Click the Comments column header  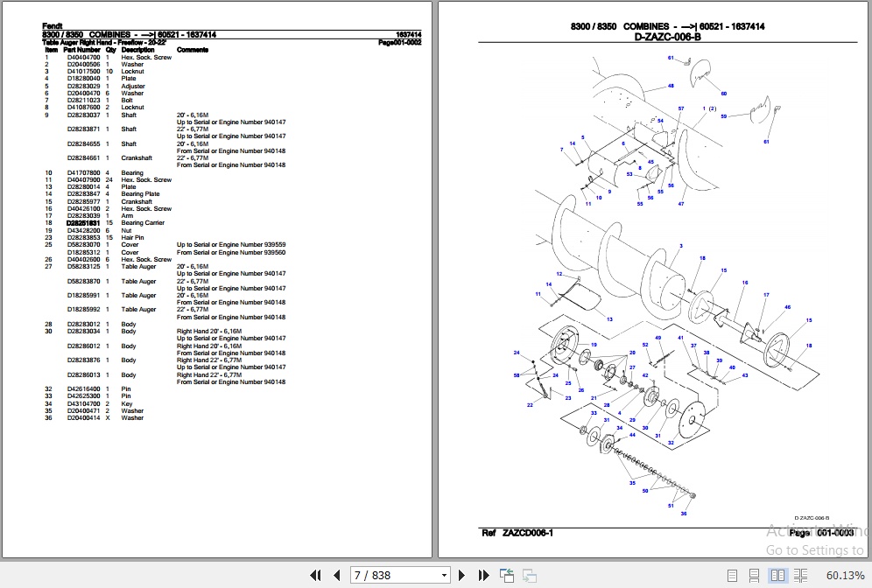[193, 50]
